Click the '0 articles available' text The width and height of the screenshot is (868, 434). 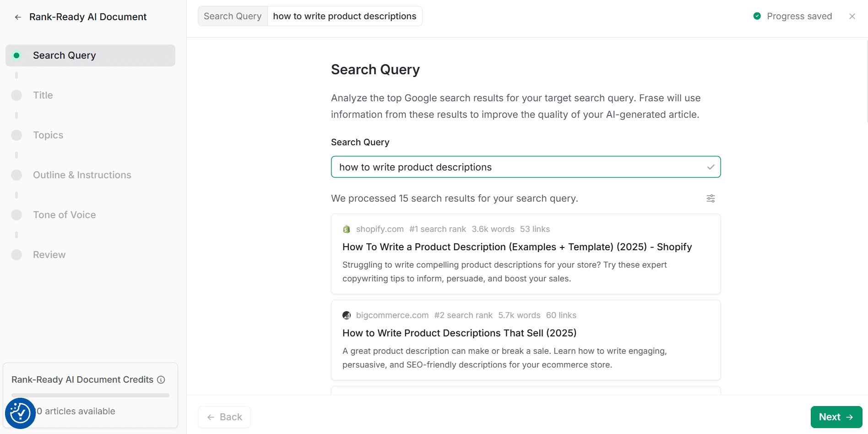76,411
